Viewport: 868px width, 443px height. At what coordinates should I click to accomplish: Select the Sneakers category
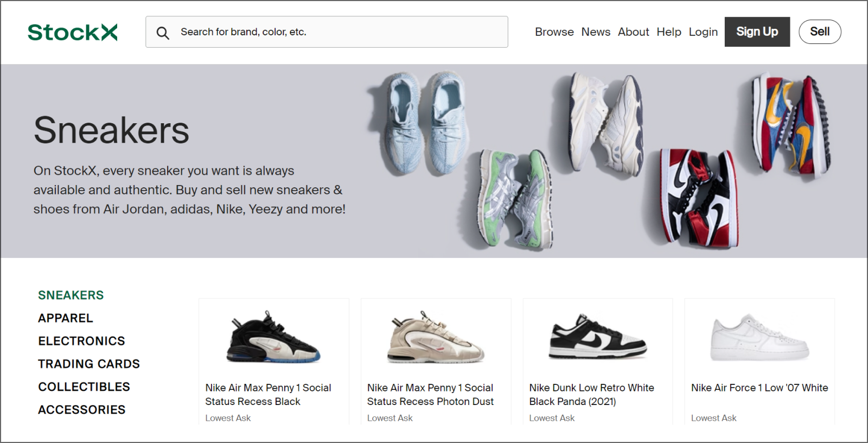click(71, 295)
